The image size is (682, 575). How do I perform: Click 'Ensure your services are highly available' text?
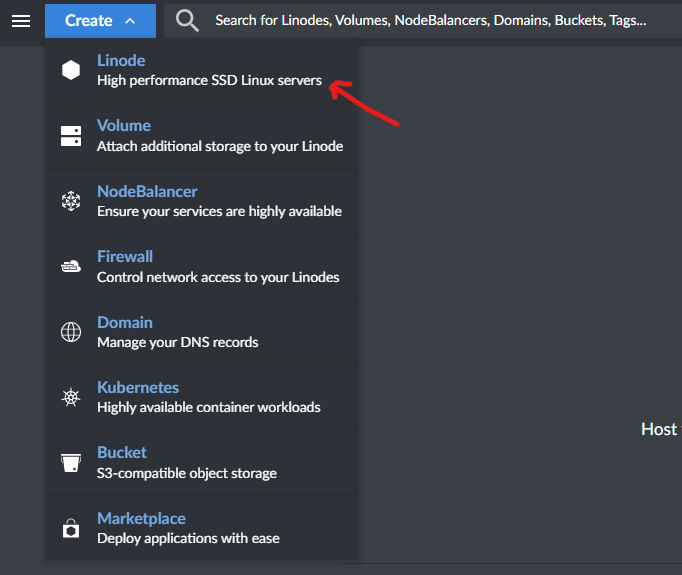tap(219, 211)
